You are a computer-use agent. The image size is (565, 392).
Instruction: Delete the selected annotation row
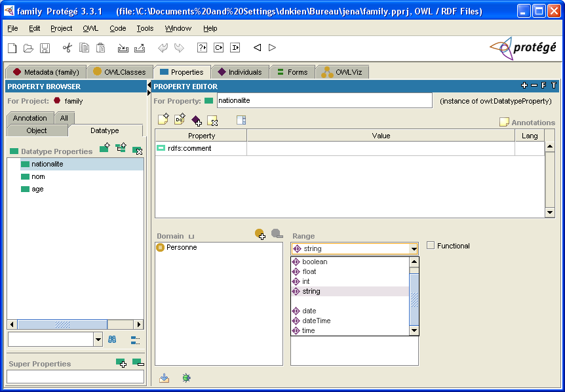tap(212, 121)
